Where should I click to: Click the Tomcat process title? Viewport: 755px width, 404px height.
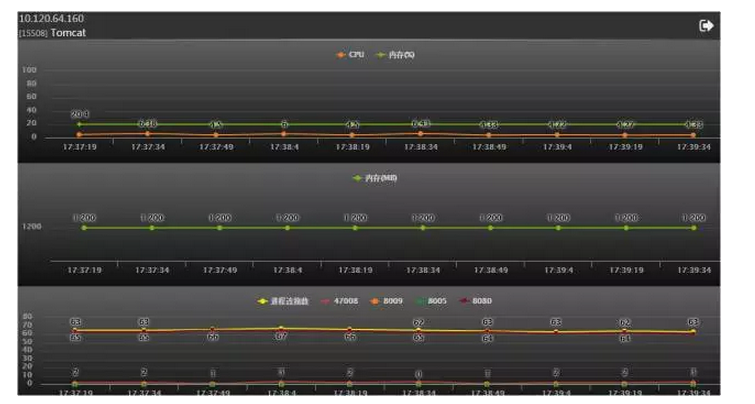[x=62, y=33]
